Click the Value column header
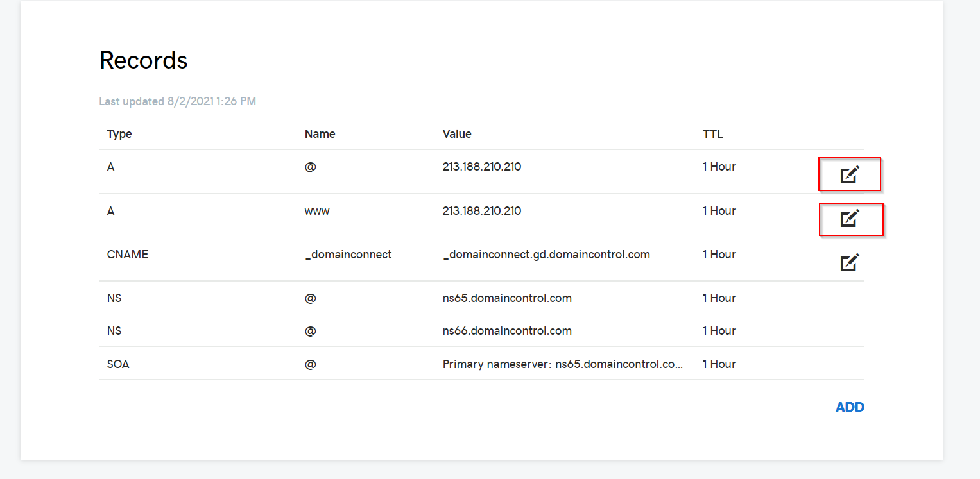The image size is (980, 479). (x=457, y=134)
